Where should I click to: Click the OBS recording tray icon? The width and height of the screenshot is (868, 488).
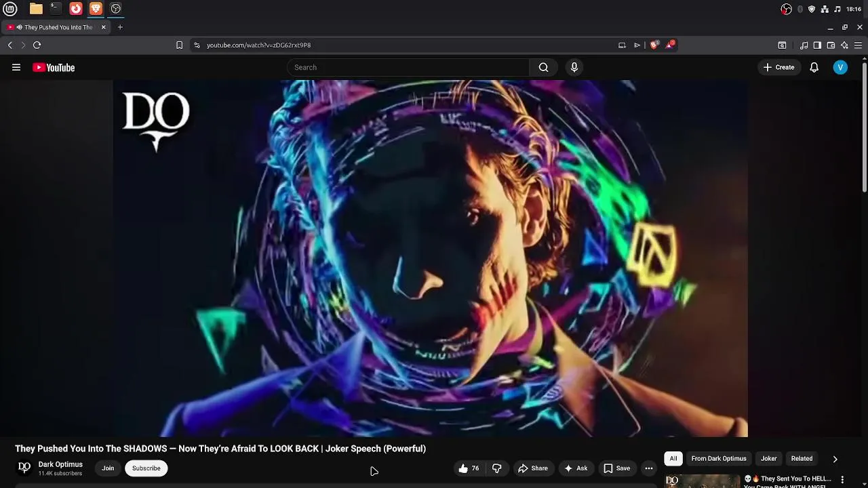pos(786,9)
